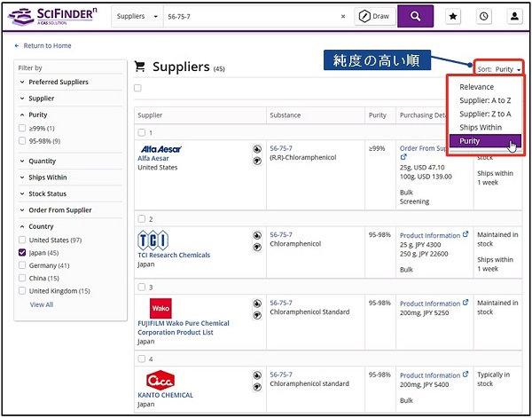Click TCI row lower round icon

click(x=257, y=248)
